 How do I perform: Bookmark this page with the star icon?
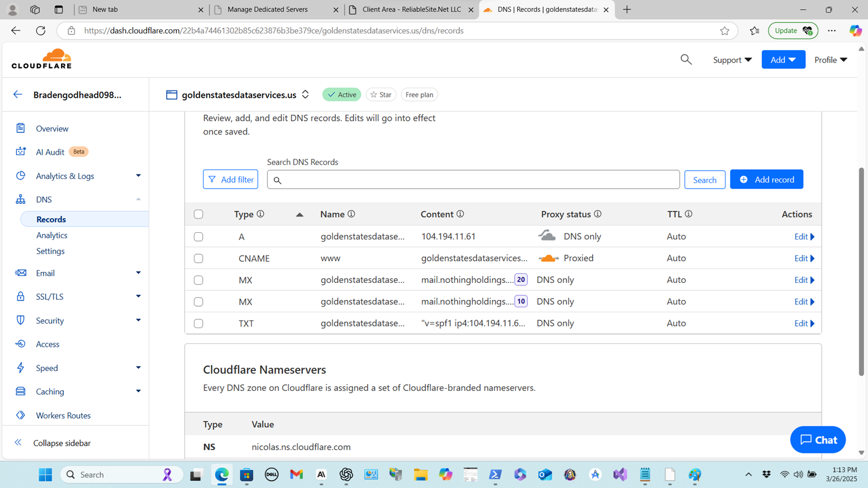724,30
